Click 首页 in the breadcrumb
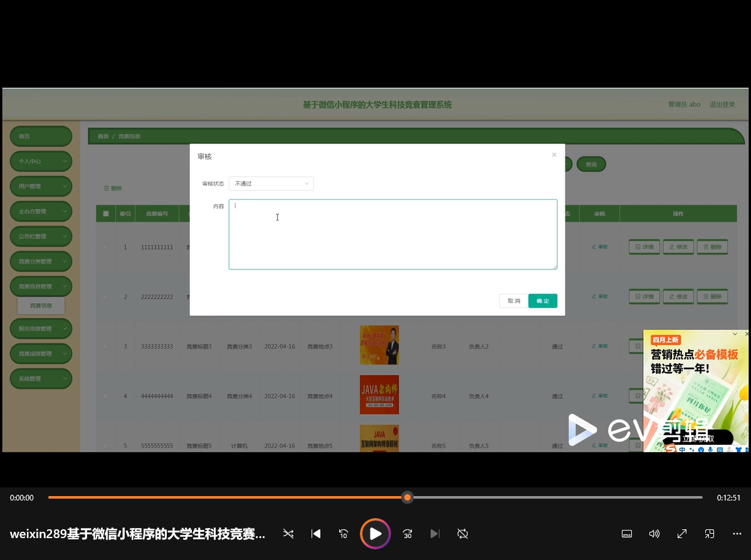This screenshot has width=751, height=560. (x=103, y=137)
